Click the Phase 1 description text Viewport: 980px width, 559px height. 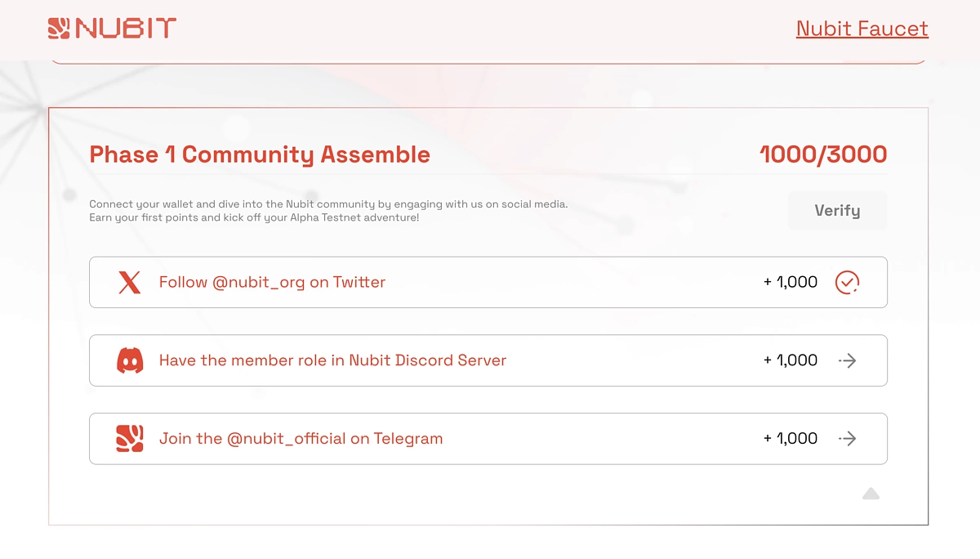328,211
